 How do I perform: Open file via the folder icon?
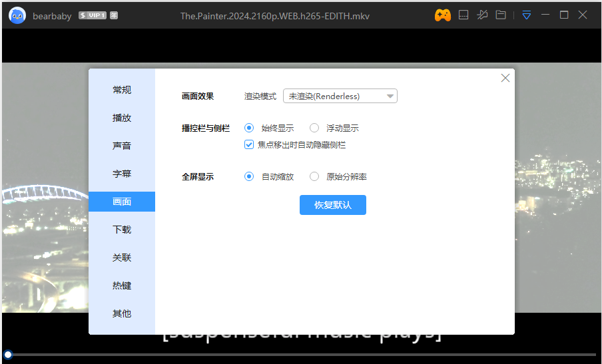501,15
